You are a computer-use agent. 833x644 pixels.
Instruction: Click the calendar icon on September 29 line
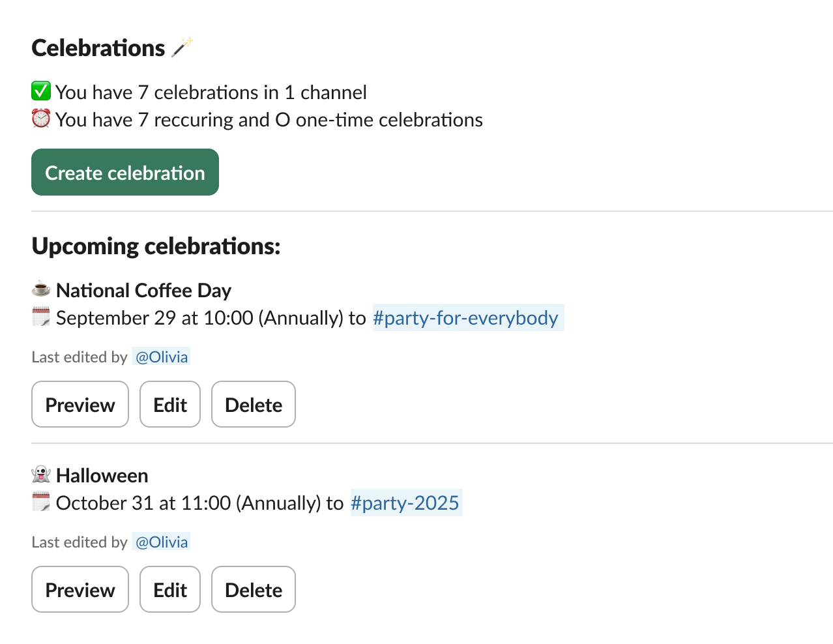click(x=42, y=317)
